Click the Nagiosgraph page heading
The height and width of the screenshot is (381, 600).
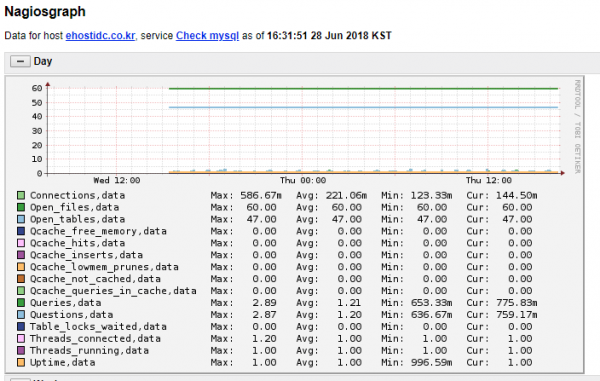[x=45, y=12]
